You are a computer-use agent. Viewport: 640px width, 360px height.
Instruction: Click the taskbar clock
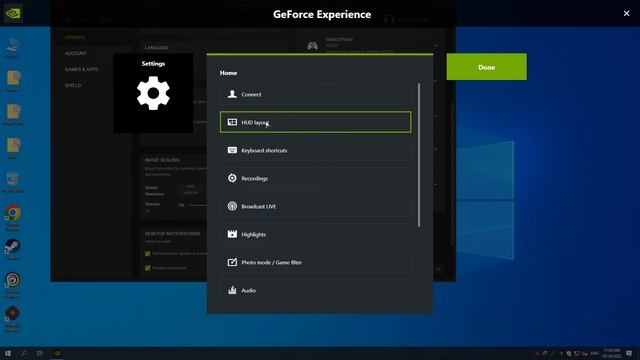pyautogui.click(x=611, y=353)
